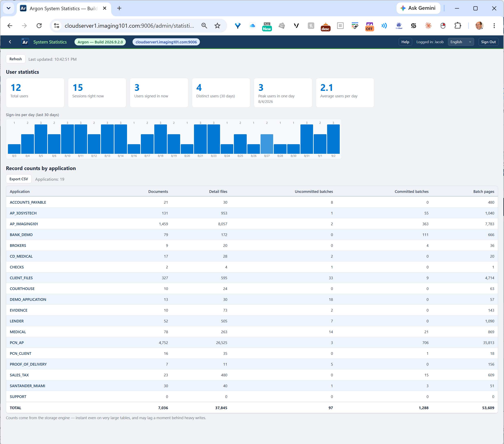Open the extension with orange OFF badge

pyautogui.click(x=369, y=26)
